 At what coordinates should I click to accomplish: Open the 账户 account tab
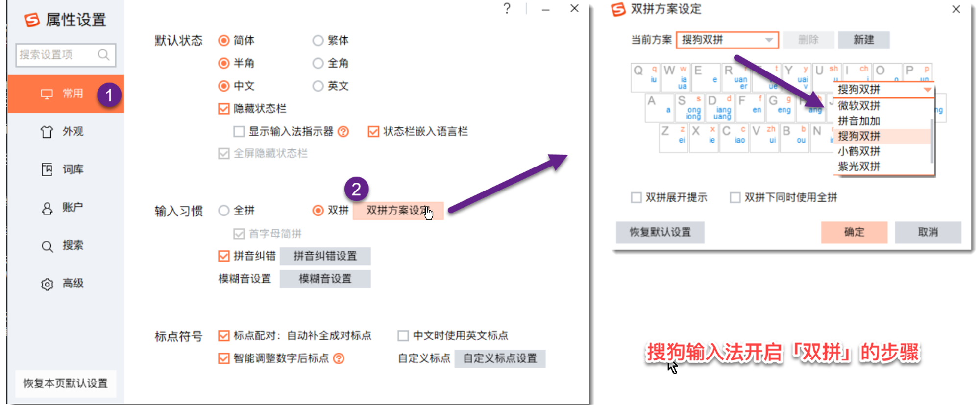coord(66,208)
